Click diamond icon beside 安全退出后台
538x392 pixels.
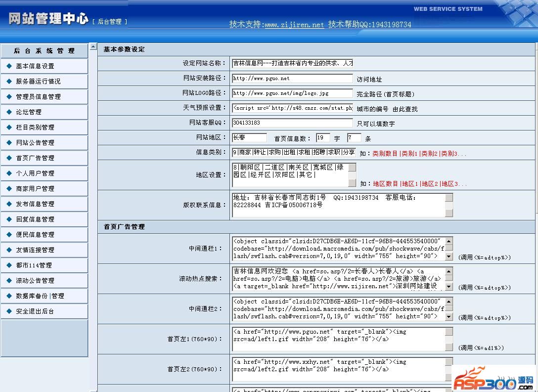9,311
